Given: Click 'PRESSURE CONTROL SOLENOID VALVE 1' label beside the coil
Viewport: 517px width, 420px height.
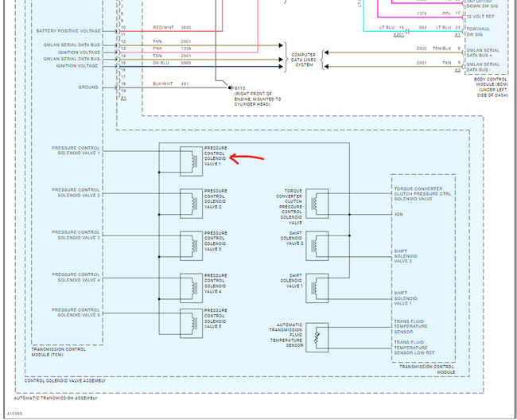Looking at the screenshot, I should (216, 156).
